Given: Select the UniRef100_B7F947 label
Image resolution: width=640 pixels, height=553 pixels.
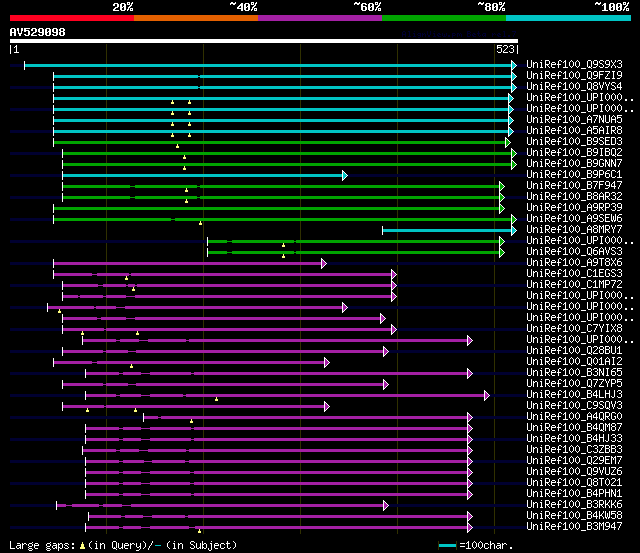Looking at the screenshot, I should 574,185.
